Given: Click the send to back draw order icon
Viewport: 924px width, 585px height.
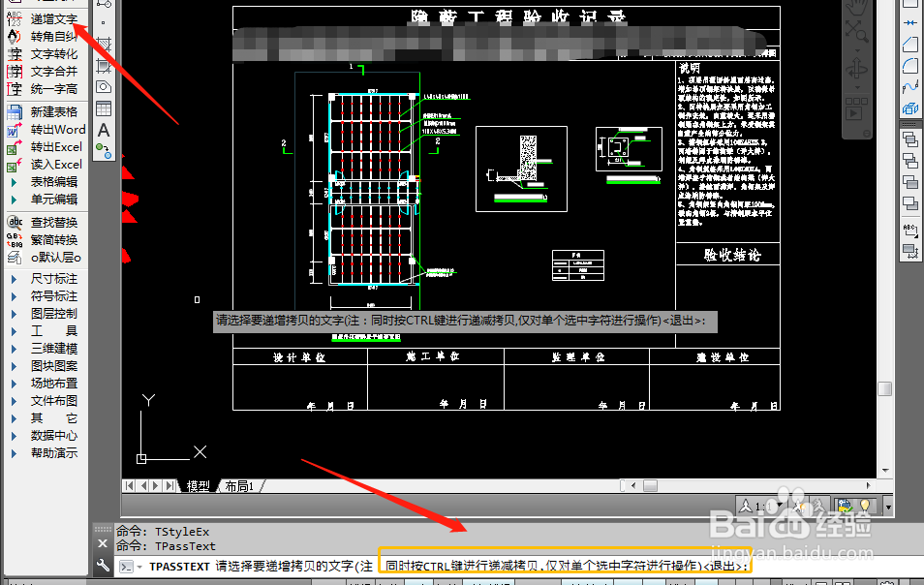Looking at the screenshot, I should (910, 161).
